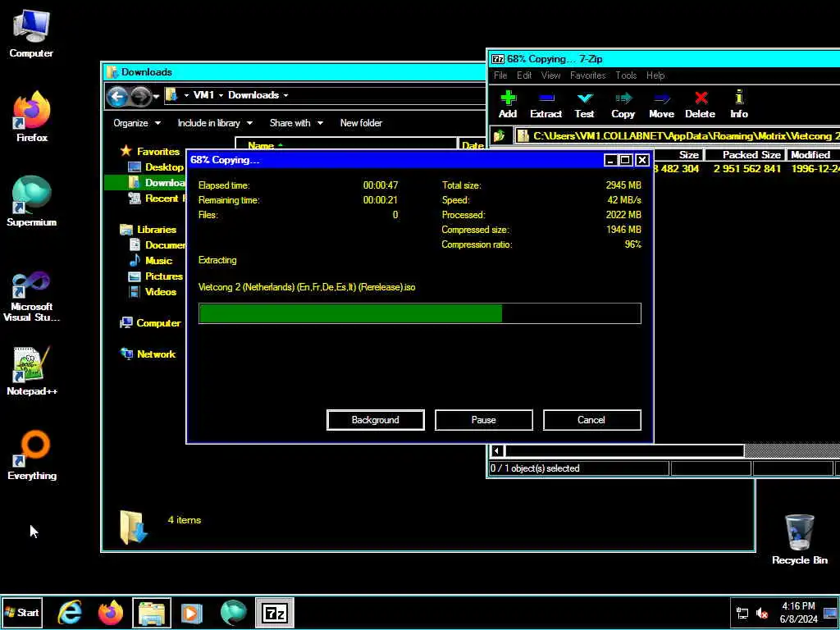Open the View menu in 7-Zip

pyautogui.click(x=550, y=75)
